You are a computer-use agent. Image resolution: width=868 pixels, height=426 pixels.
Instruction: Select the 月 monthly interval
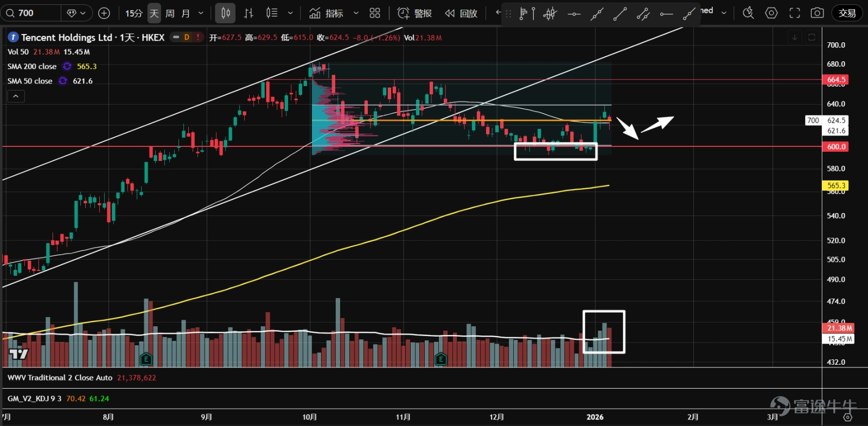(x=186, y=13)
